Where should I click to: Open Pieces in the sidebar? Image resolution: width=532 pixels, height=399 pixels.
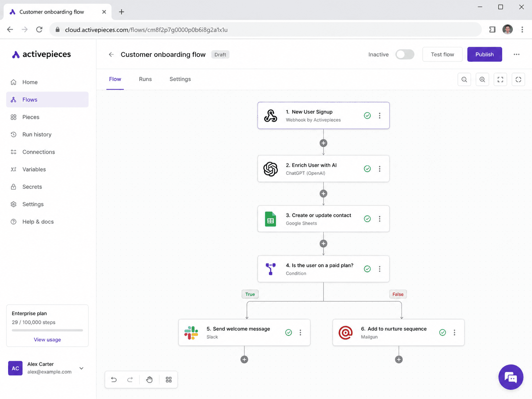[47, 117]
